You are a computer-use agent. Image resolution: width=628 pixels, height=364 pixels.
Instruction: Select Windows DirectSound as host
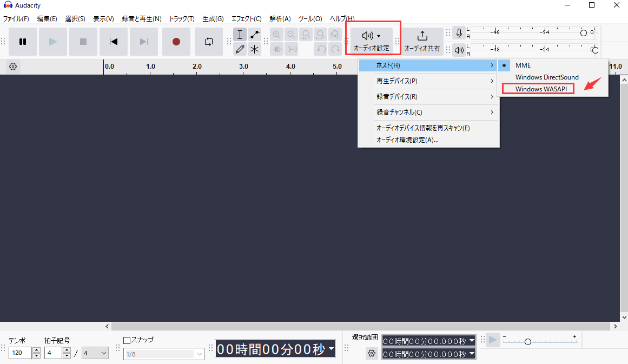(546, 77)
